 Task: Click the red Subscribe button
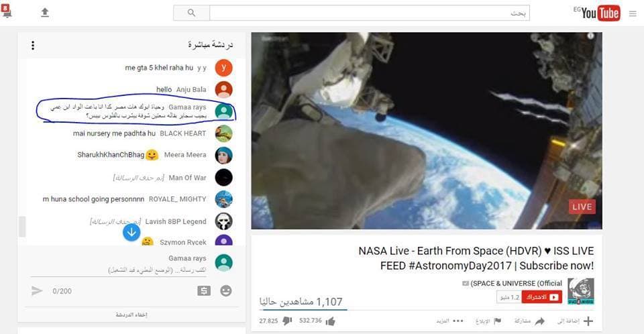(x=542, y=297)
